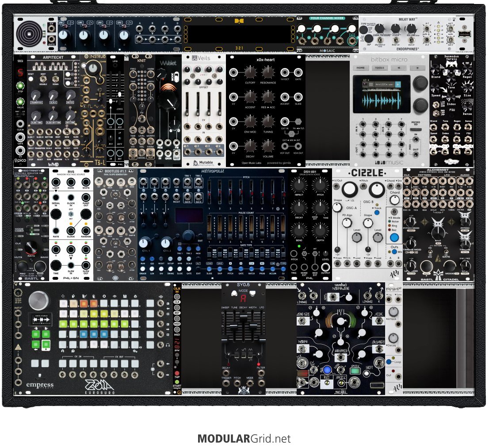Click the Metropolix SETUP button
The height and width of the screenshot is (448, 489).
(170, 259)
